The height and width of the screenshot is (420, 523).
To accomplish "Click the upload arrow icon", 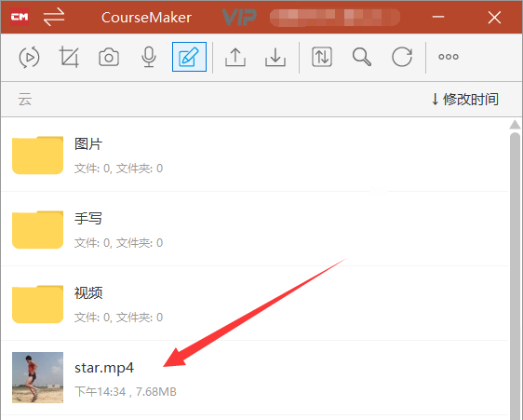I will click(235, 57).
